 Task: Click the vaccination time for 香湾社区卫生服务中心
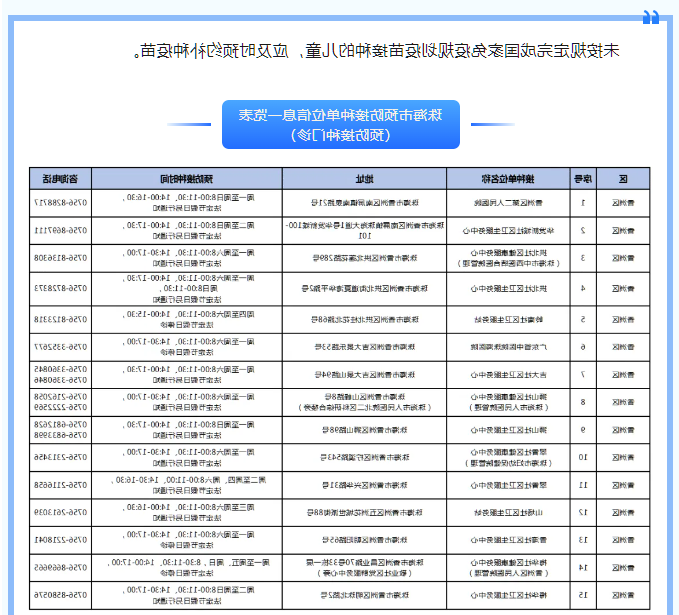(187, 540)
